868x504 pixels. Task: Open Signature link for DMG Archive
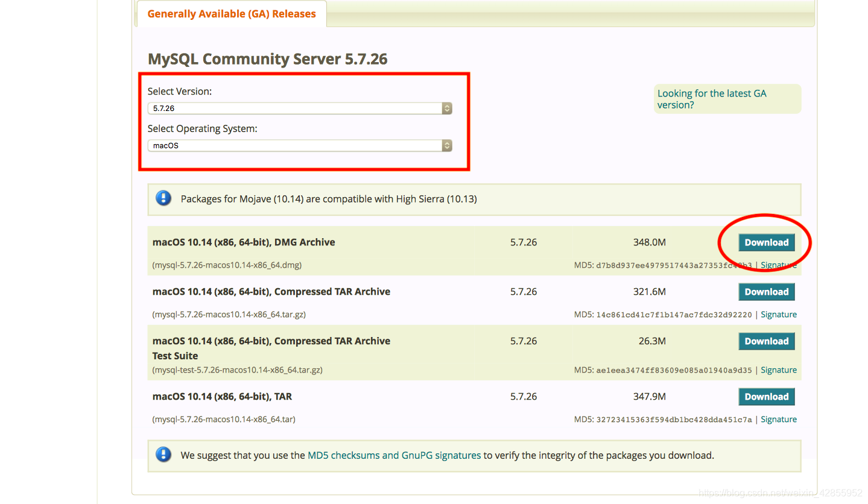click(779, 265)
